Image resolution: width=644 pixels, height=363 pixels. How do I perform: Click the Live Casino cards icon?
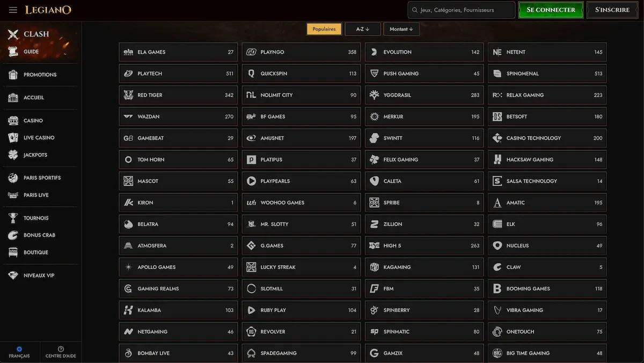(x=13, y=138)
